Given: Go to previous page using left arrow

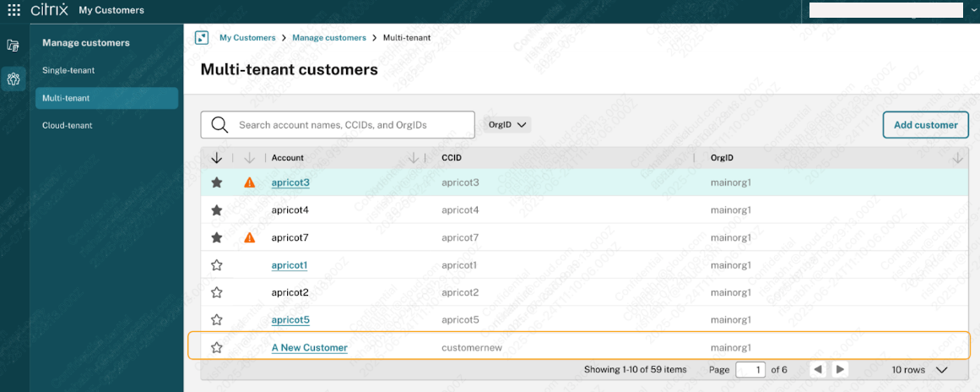Looking at the screenshot, I should [817, 370].
